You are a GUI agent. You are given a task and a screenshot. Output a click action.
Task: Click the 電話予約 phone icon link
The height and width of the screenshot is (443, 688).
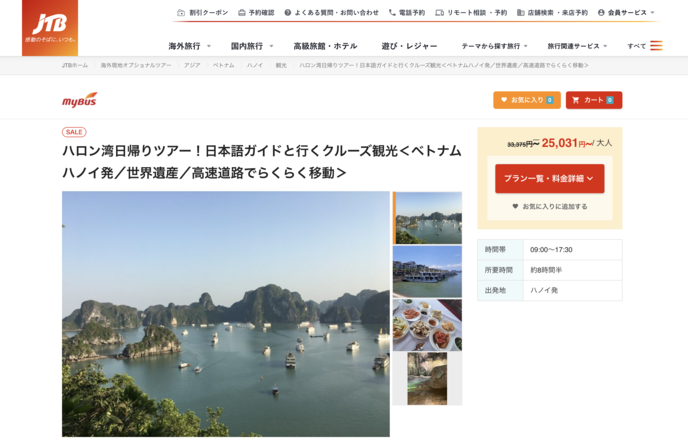pyautogui.click(x=407, y=13)
